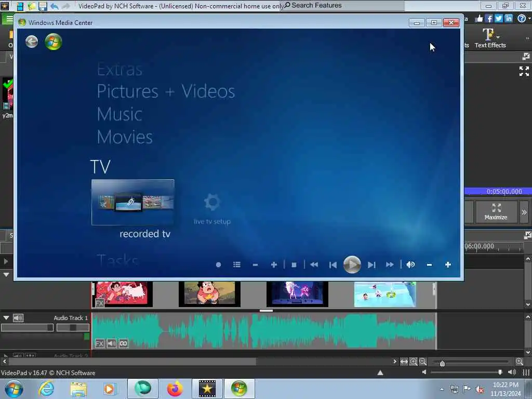
Task: Adjust Audio Track 1 pan slider
Action: (x=73, y=327)
